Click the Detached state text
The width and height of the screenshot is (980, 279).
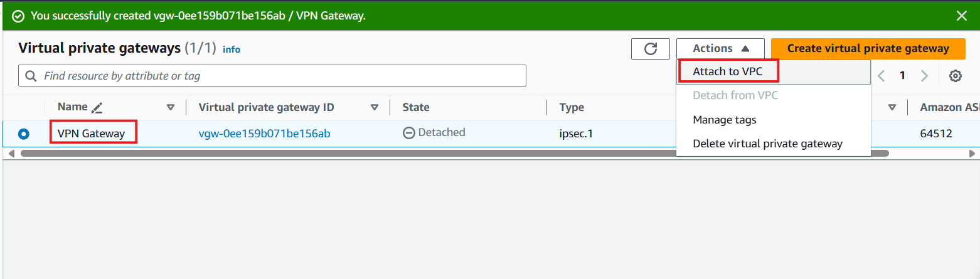[442, 132]
